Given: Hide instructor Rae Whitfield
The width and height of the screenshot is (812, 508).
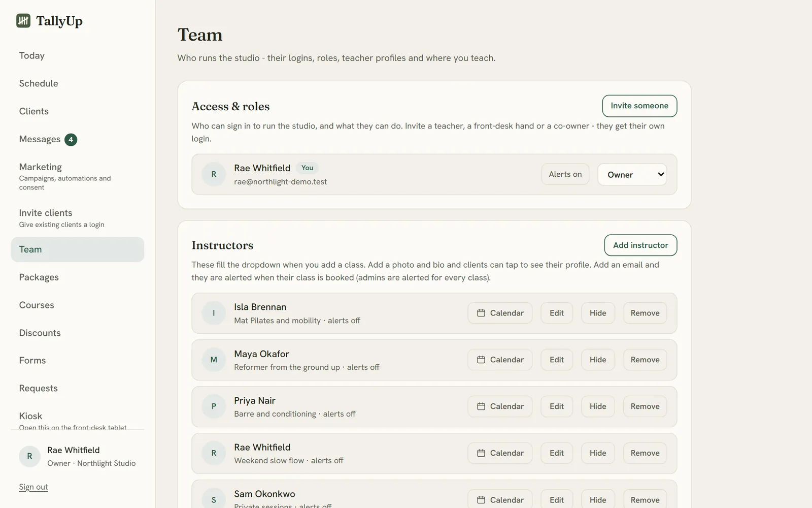Looking at the screenshot, I should 598,453.
